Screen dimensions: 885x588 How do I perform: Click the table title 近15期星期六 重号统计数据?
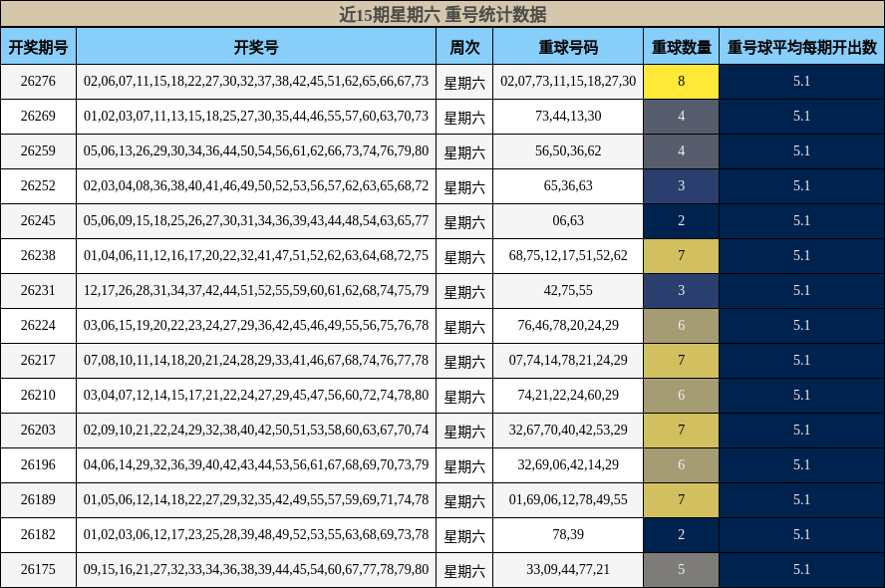coord(442,14)
